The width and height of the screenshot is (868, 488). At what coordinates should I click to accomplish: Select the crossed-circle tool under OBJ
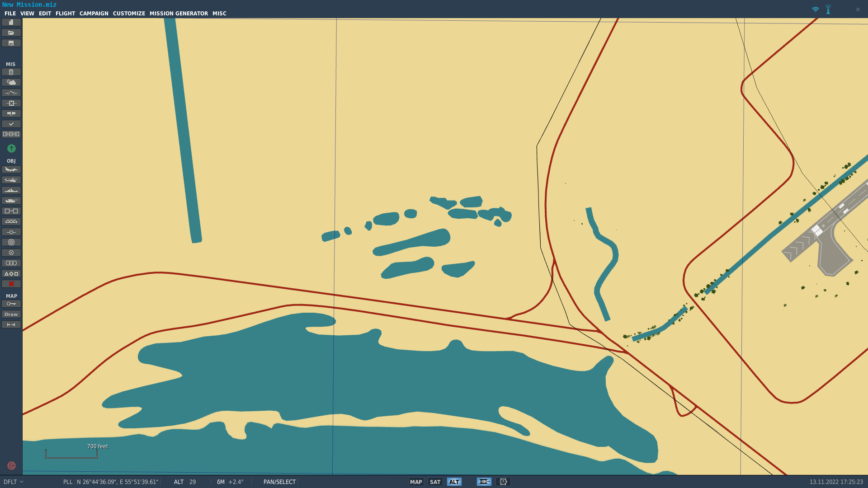pyautogui.click(x=11, y=253)
